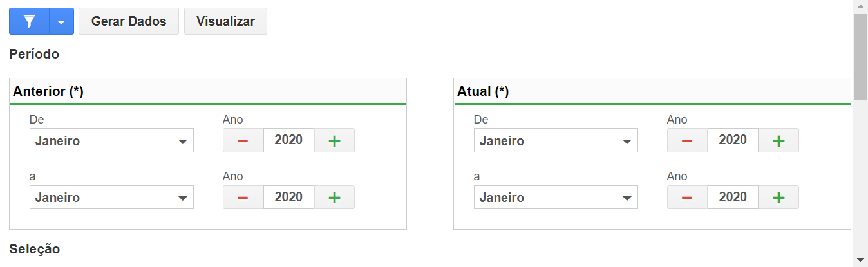Open the filter button dropdown arrow
This screenshot has width=868, height=267.
[x=61, y=21]
